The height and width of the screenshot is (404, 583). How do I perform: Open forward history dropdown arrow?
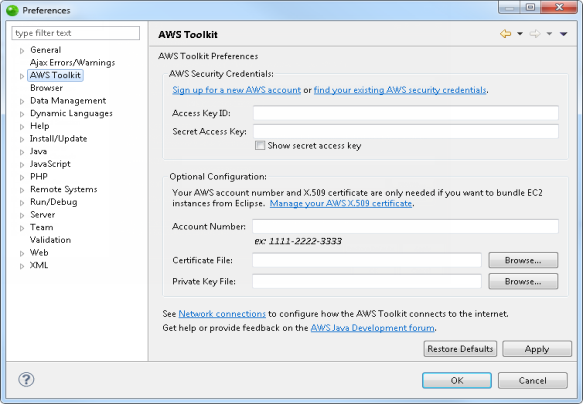(549, 34)
